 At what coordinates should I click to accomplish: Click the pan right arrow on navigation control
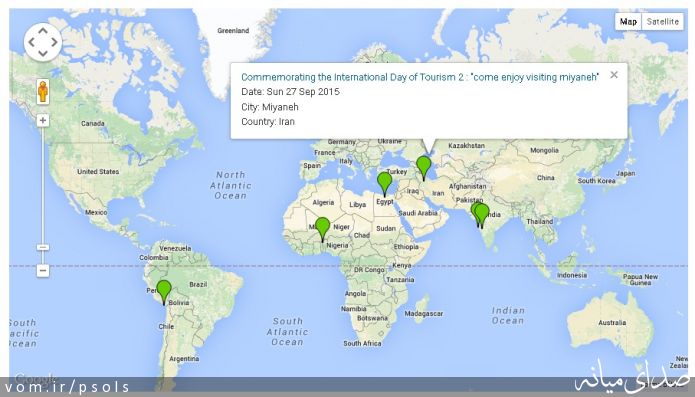[x=54, y=42]
